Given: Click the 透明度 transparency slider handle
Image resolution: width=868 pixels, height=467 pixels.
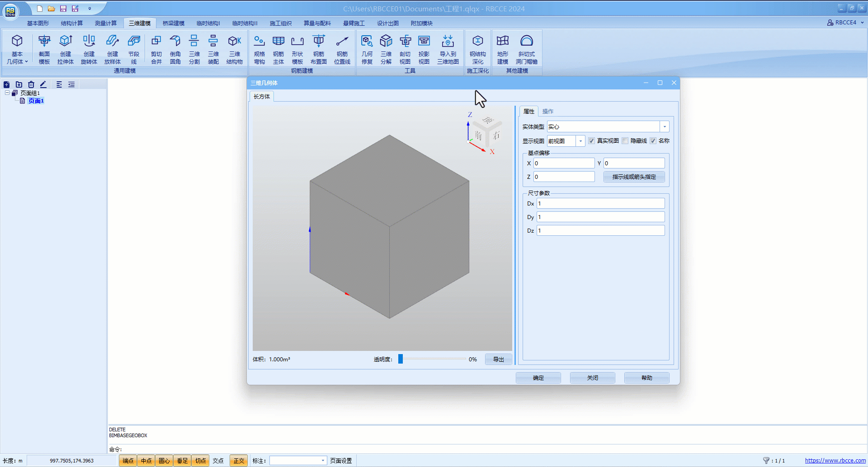Looking at the screenshot, I should 401,359.
